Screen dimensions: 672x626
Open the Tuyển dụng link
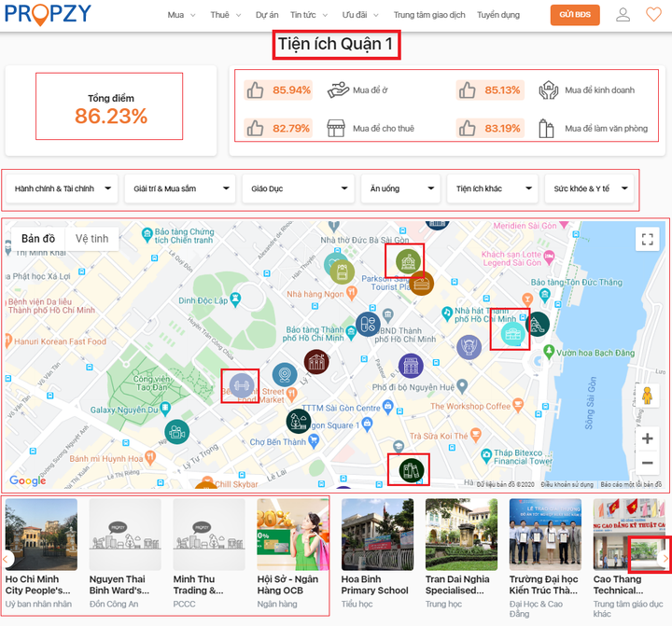498,15
